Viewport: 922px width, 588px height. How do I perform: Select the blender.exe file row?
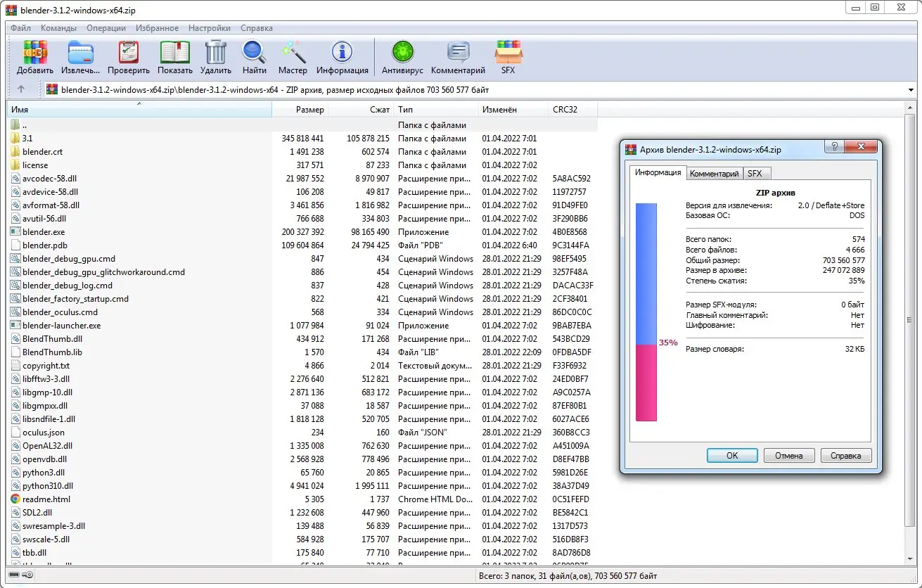44,232
